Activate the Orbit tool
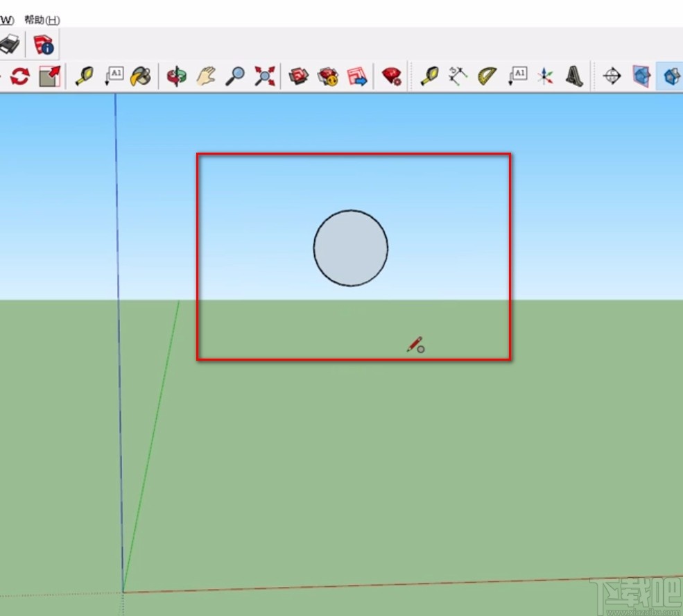 (176, 76)
